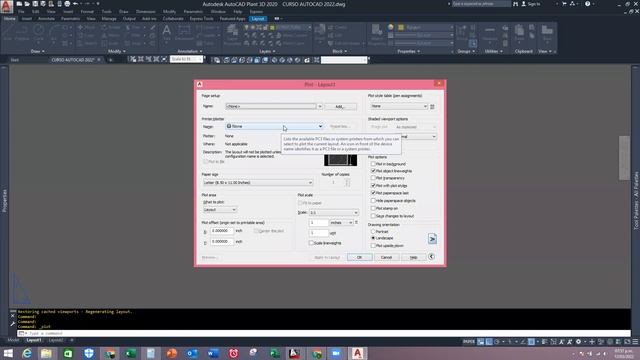Click the plot style table edit icon
640x360 pixels.
click(x=432, y=107)
